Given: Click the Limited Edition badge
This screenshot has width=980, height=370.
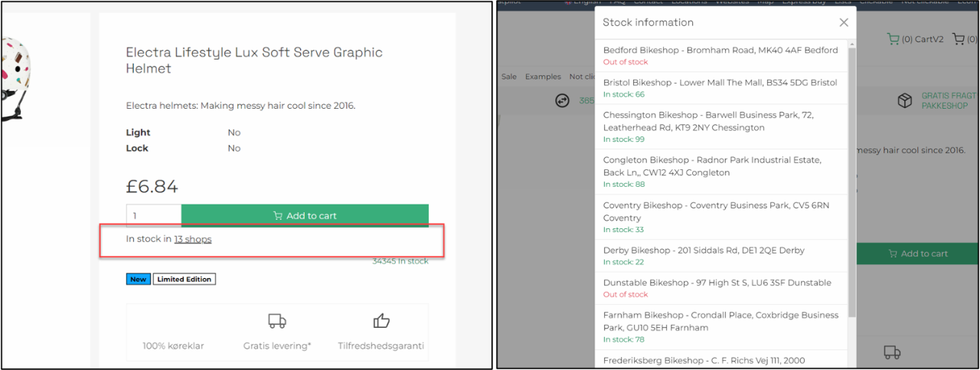Looking at the screenshot, I should coord(184,280).
